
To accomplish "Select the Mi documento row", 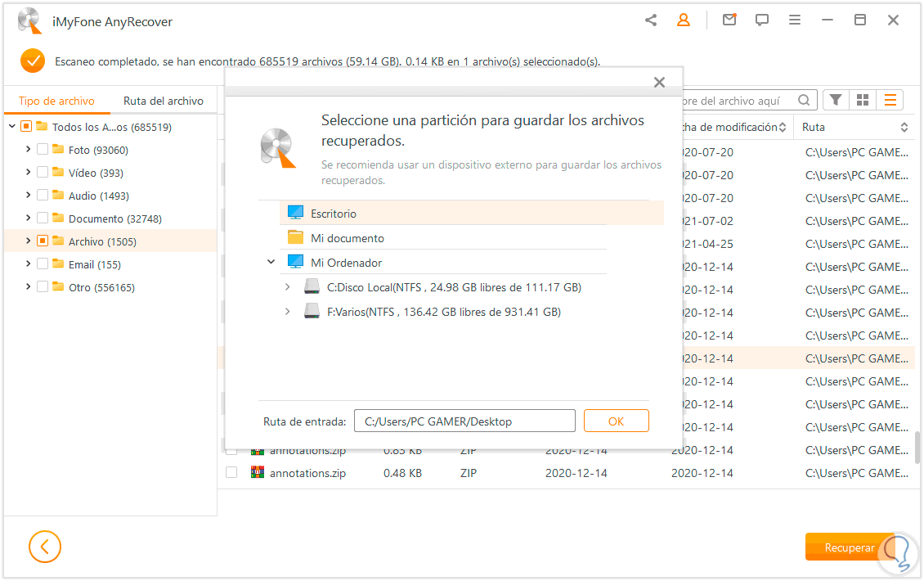I will coord(443,237).
